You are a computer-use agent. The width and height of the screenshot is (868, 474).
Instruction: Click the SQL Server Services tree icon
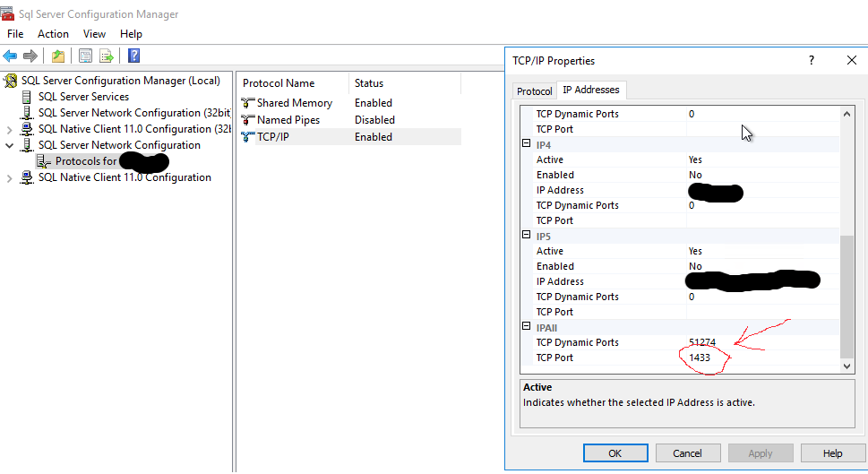click(27, 97)
